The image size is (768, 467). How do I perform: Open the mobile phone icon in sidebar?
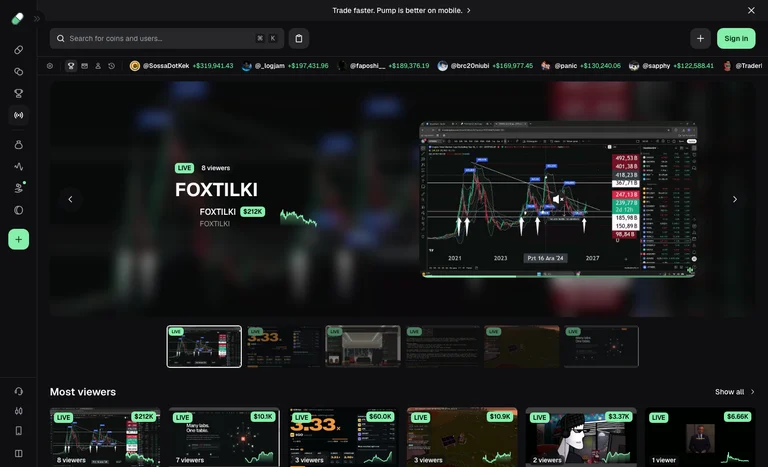coord(19,431)
